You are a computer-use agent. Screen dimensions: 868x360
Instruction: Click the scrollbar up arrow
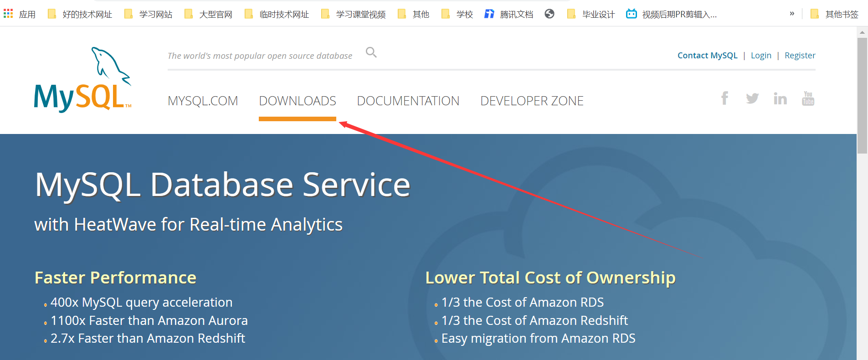(x=862, y=32)
